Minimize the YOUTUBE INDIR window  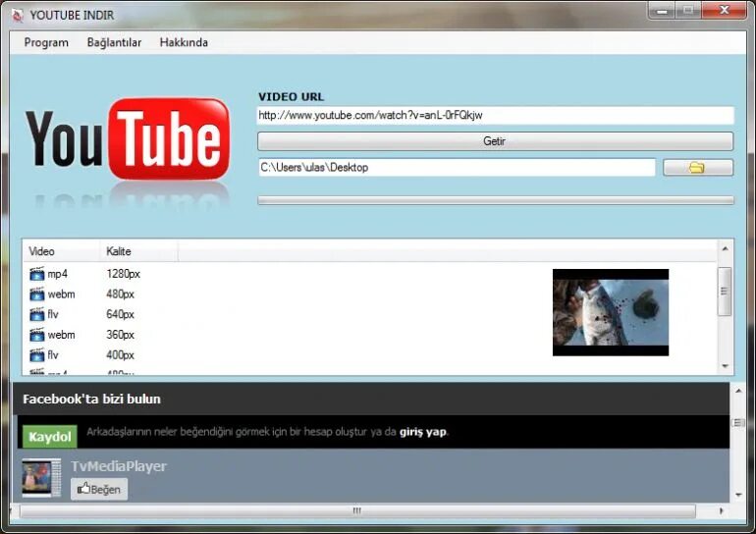click(x=662, y=11)
